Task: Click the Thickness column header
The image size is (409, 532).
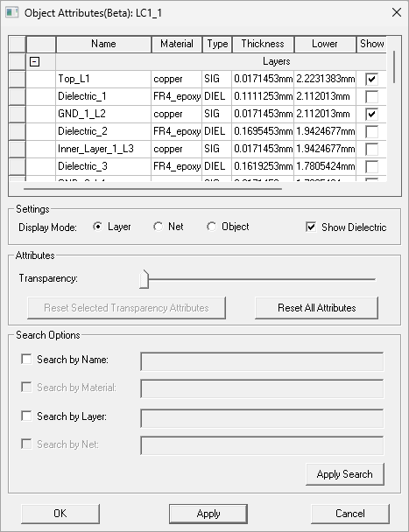Action: pyautogui.click(x=263, y=44)
